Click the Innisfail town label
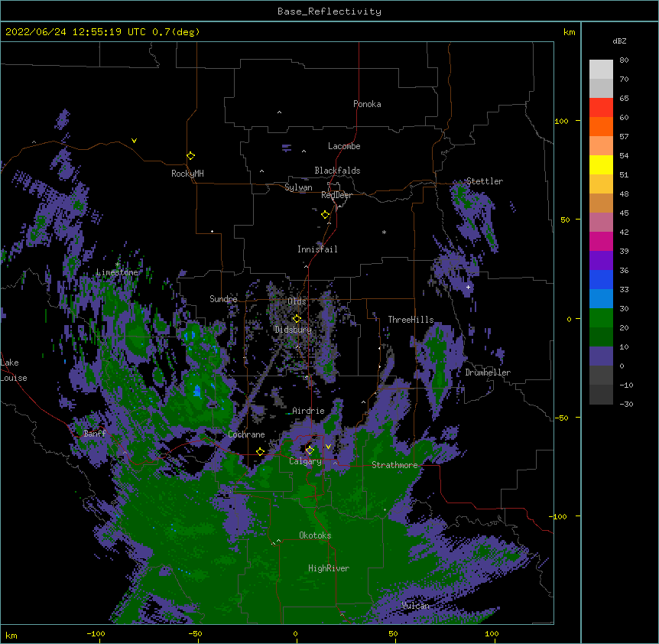The height and width of the screenshot is (644, 659). [x=317, y=249]
